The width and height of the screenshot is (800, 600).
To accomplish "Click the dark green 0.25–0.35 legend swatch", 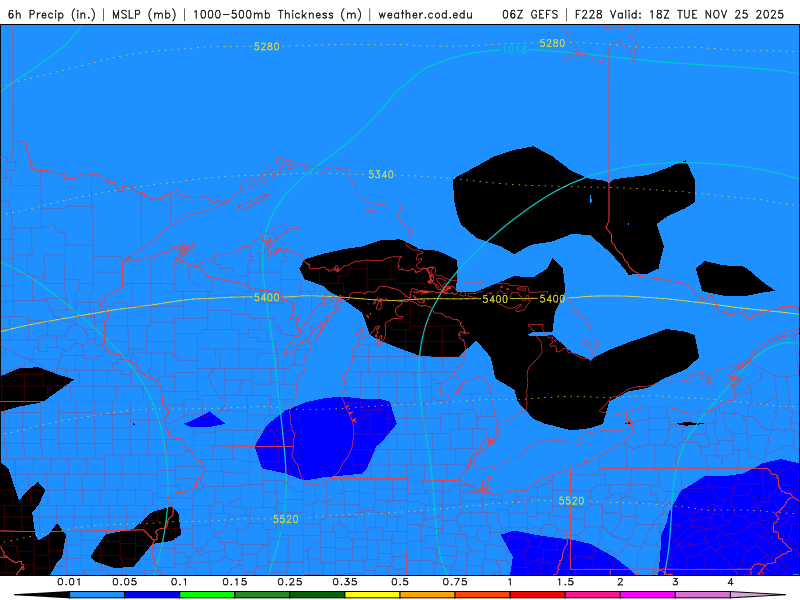I will tap(317, 595).
